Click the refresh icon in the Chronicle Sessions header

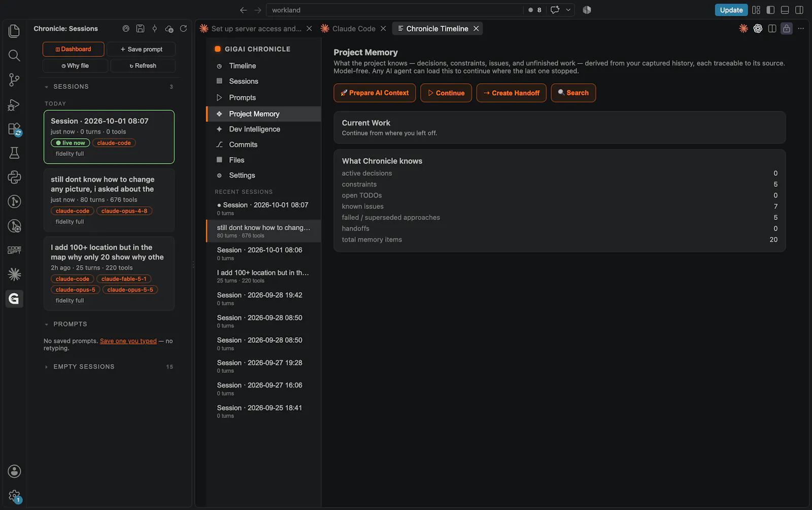tap(183, 28)
